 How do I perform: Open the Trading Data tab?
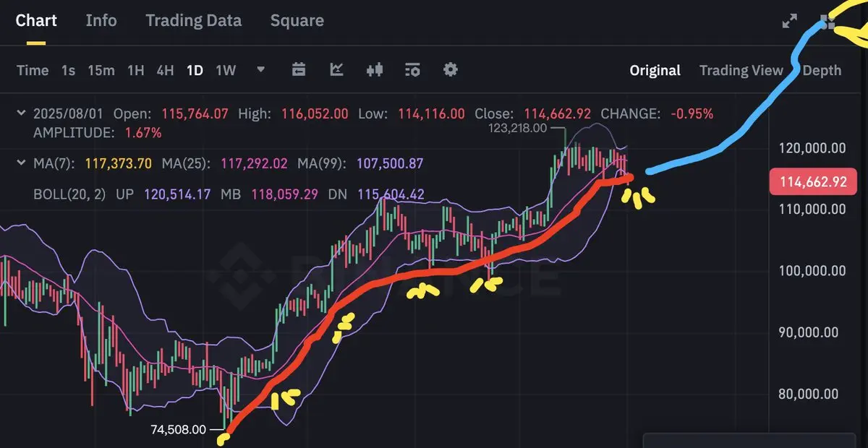tap(194, 20)
